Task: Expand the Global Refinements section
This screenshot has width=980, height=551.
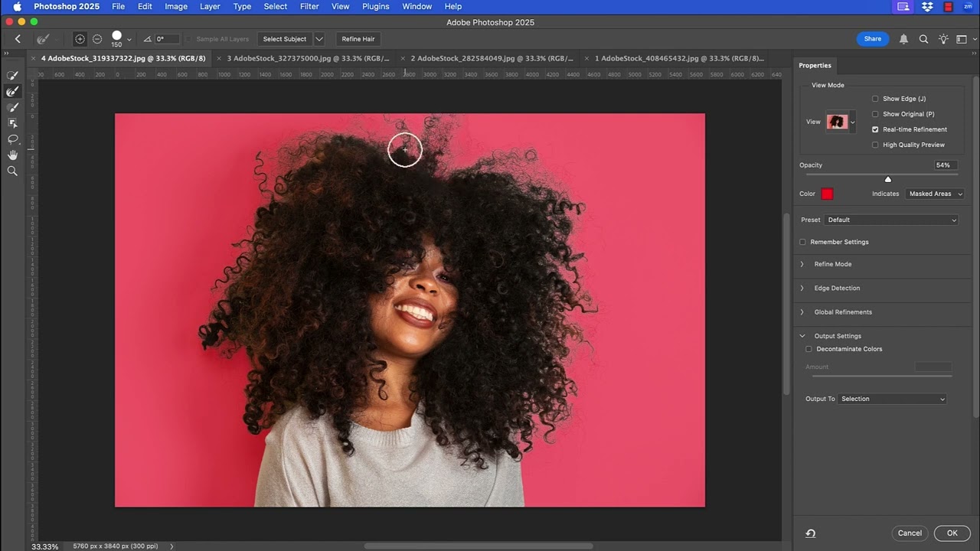Action: click(x=802, y=312)
